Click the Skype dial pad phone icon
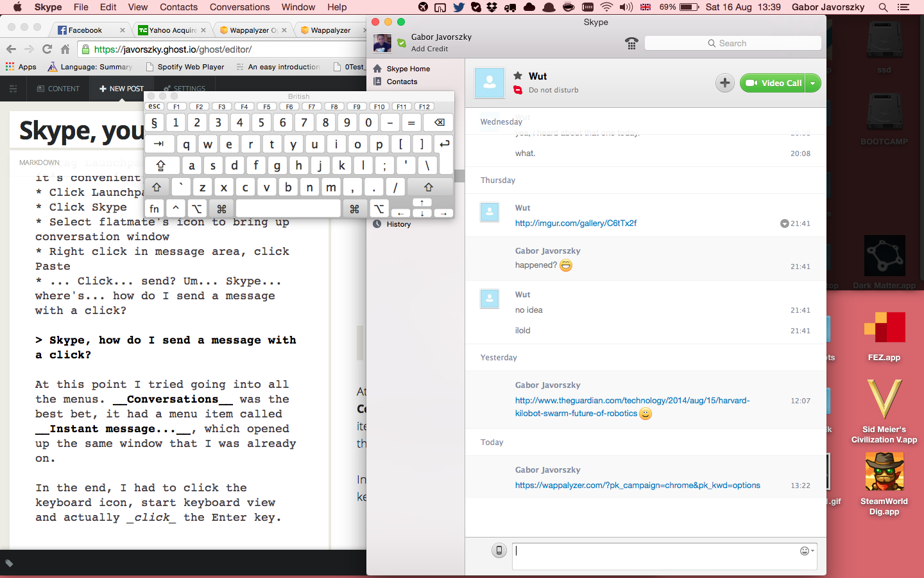 [631, 43]
